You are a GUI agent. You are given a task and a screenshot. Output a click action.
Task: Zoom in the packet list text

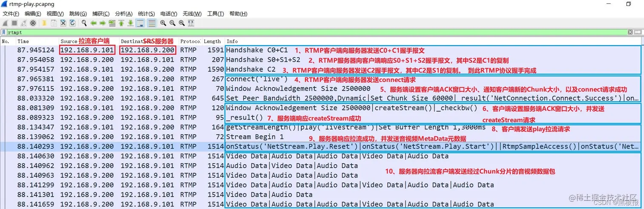(163, 23)
